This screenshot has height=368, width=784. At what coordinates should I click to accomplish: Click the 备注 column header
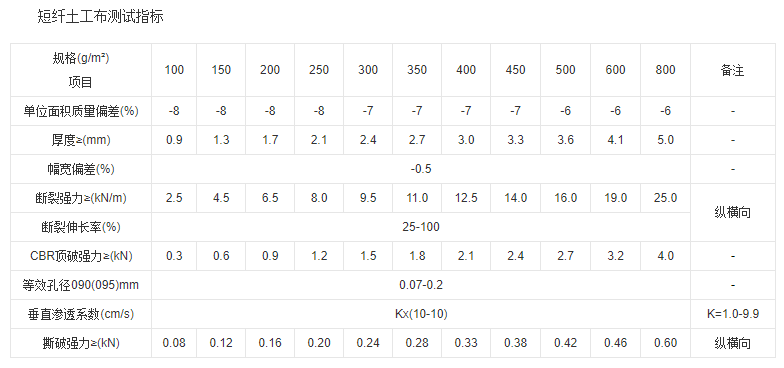pos(732,70)
